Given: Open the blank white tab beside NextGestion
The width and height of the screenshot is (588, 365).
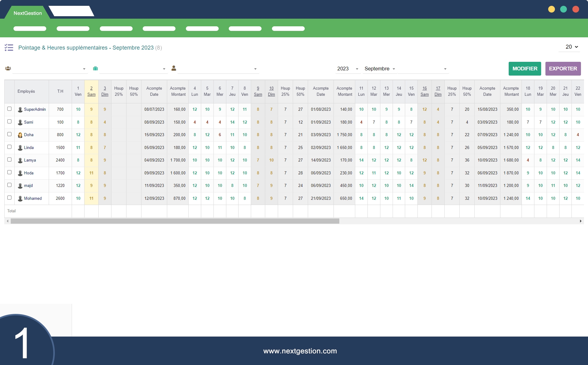Looking at the screenshot, I should click(71, 11).
